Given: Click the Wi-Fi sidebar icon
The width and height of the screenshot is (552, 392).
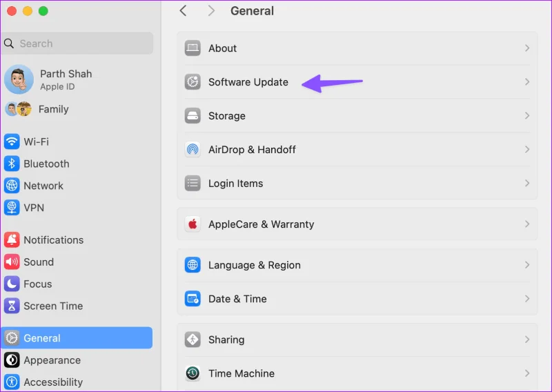Looking at the screenshot, I should (12, 141).
